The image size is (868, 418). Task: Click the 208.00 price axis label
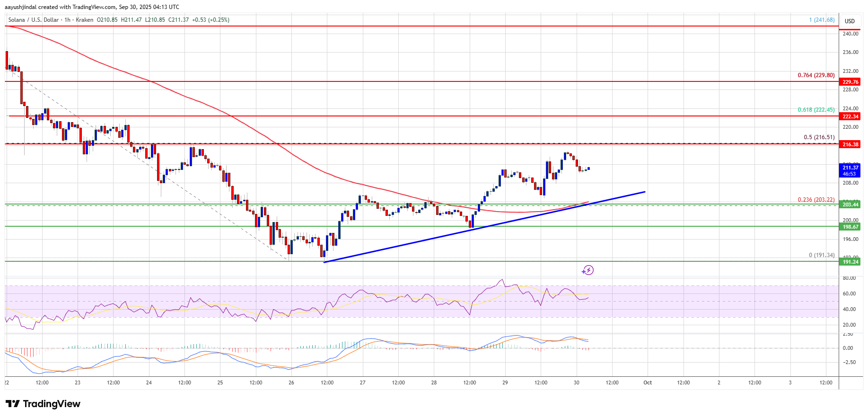850,183
